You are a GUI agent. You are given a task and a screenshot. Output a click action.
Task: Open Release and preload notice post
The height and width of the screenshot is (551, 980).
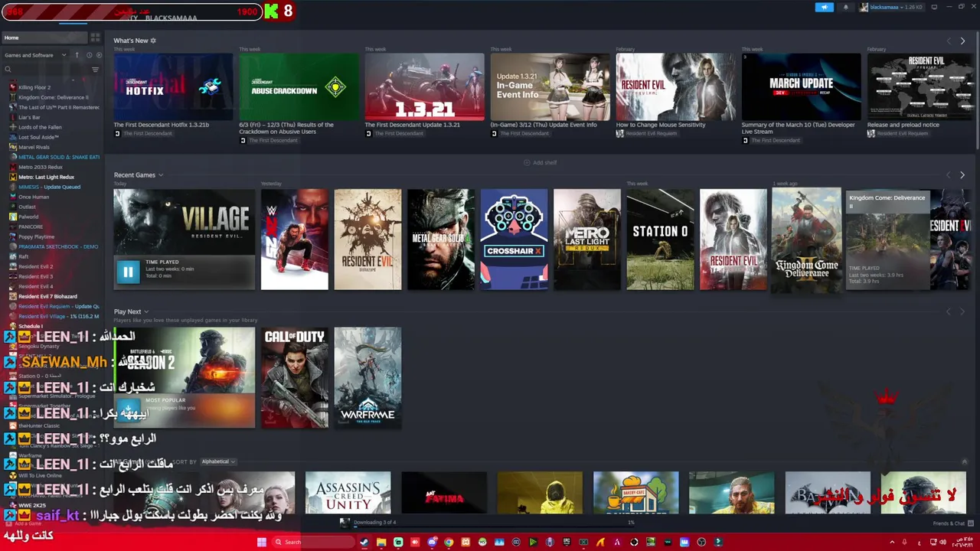pos(920,86)
